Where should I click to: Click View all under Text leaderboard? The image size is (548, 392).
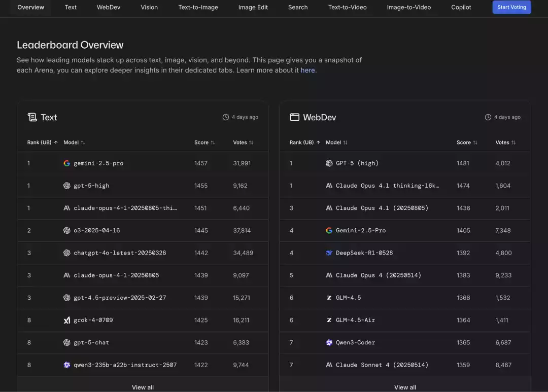click(143, 387)
